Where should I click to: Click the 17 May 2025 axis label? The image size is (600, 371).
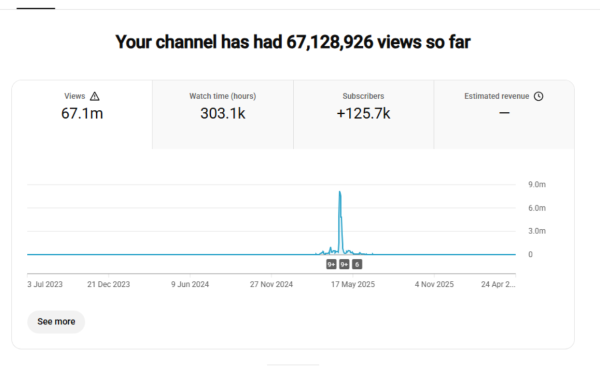pyautogui.click(x=353, y=284)
